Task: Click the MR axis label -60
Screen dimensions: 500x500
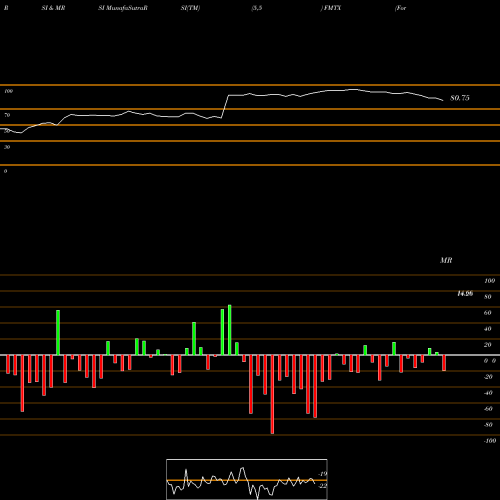Action: [x=488, y=409]
